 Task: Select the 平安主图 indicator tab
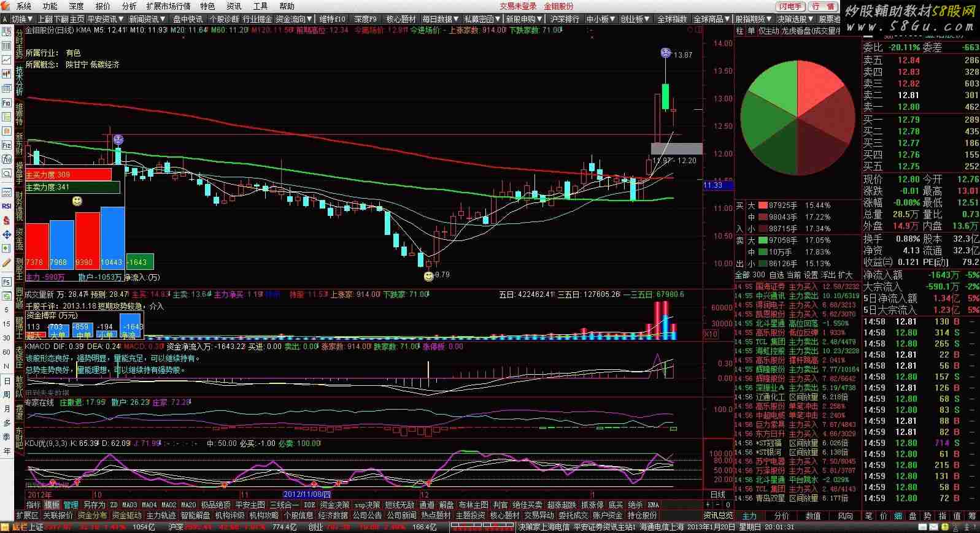(x=250, y=505)
